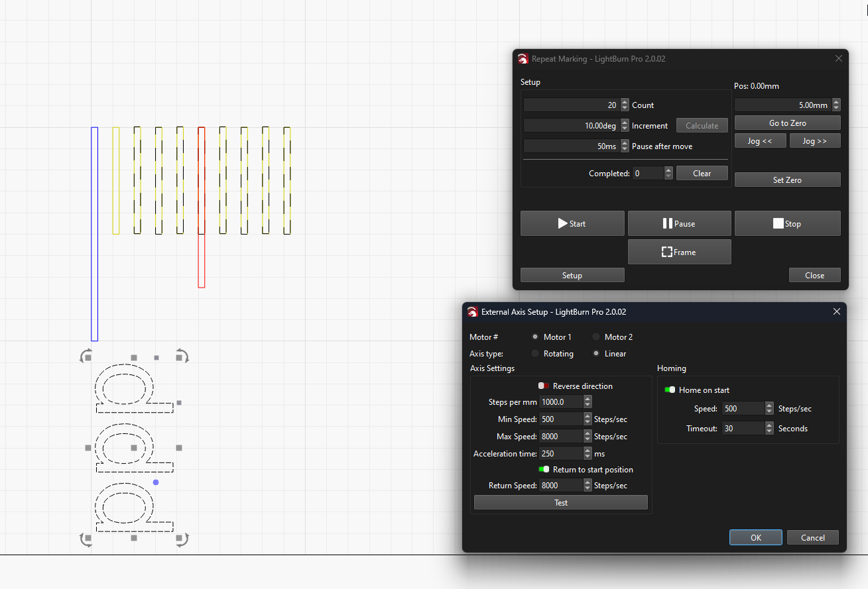Start the repeat marking job
Viewport: 868px width, 589px height.
pos(572,223)
